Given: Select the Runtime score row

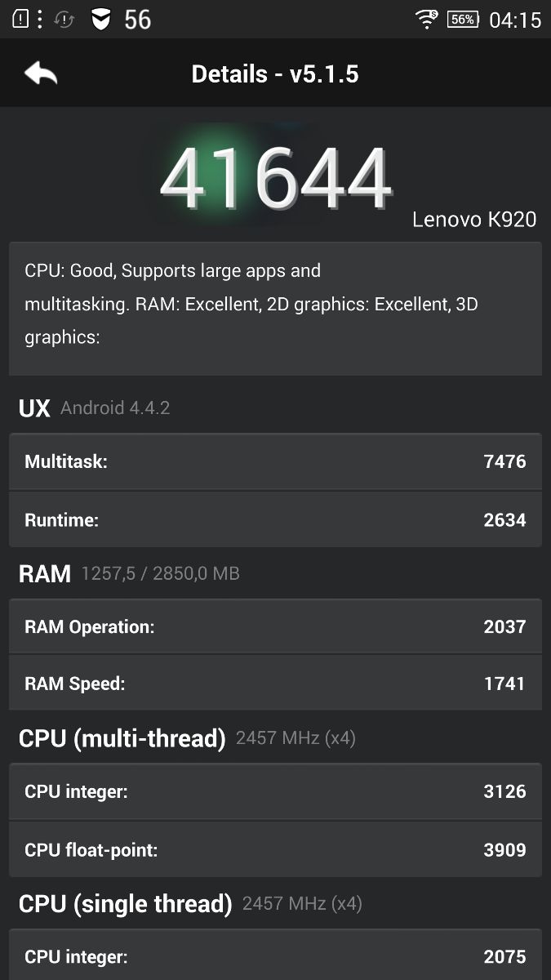Looking at the screenshot, I should point(275,519).
